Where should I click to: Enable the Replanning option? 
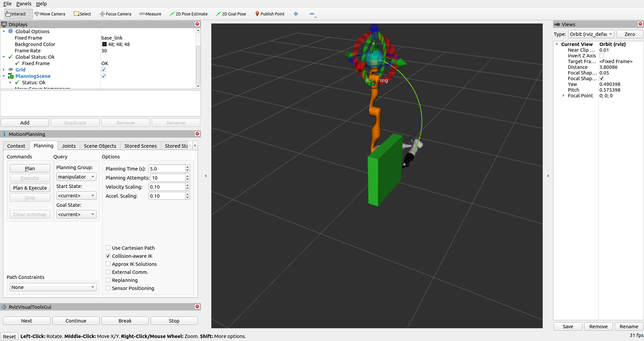(x=108, y=280)
